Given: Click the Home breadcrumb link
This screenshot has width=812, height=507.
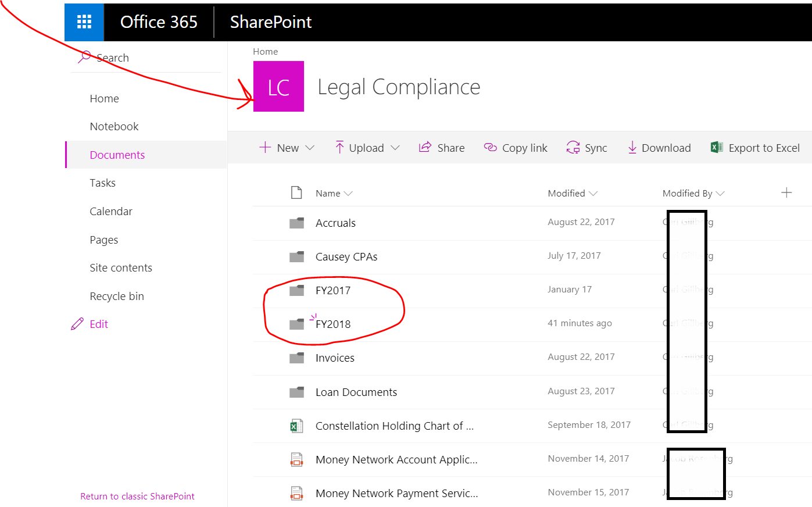Looking at the screenshot, I should pos(265,51).
